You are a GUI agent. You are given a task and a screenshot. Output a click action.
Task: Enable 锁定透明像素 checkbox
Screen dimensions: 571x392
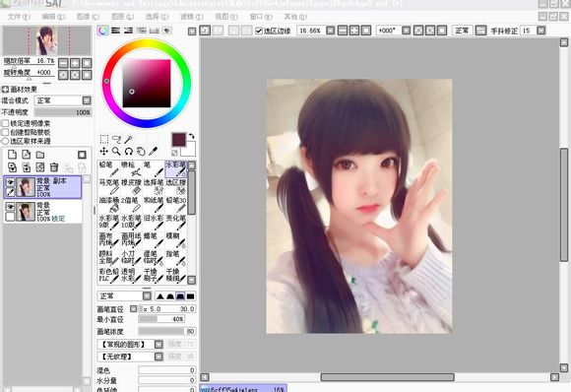6,123
